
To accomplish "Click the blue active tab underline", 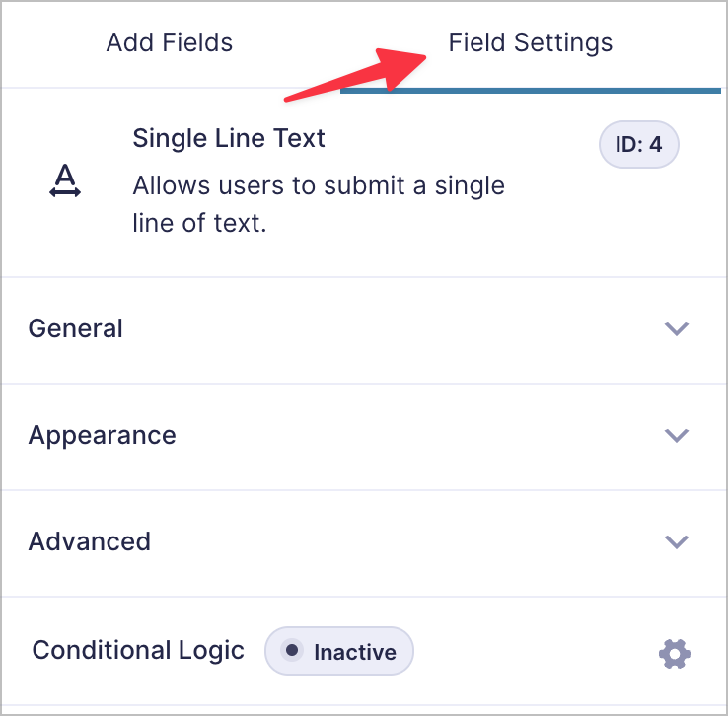I will (530, 91).
